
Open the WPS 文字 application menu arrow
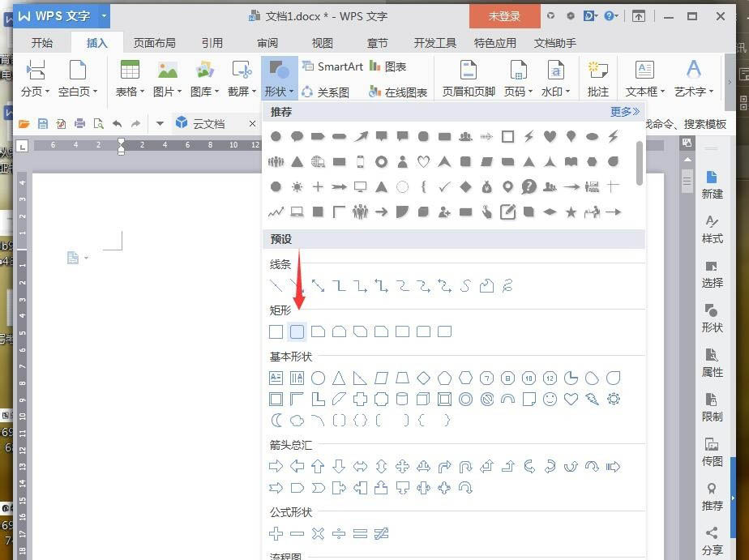tap(104, 16)
